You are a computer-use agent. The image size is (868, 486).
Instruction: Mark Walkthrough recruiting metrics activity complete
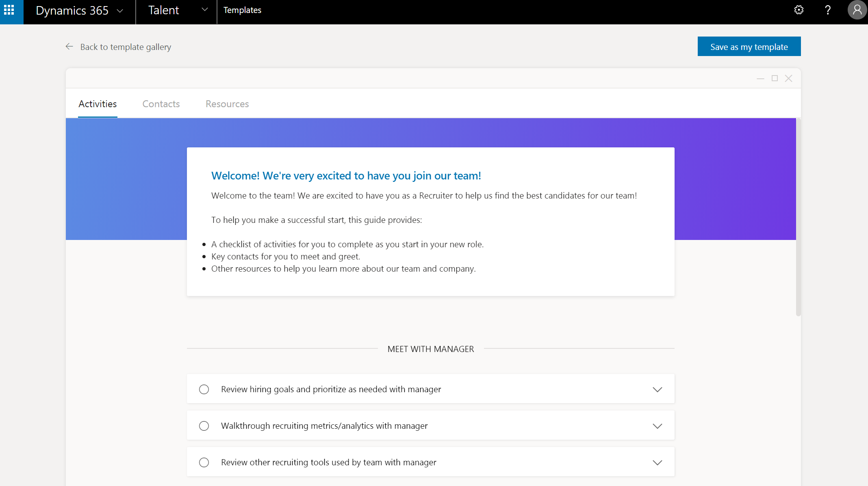click(x=204, y=426)
